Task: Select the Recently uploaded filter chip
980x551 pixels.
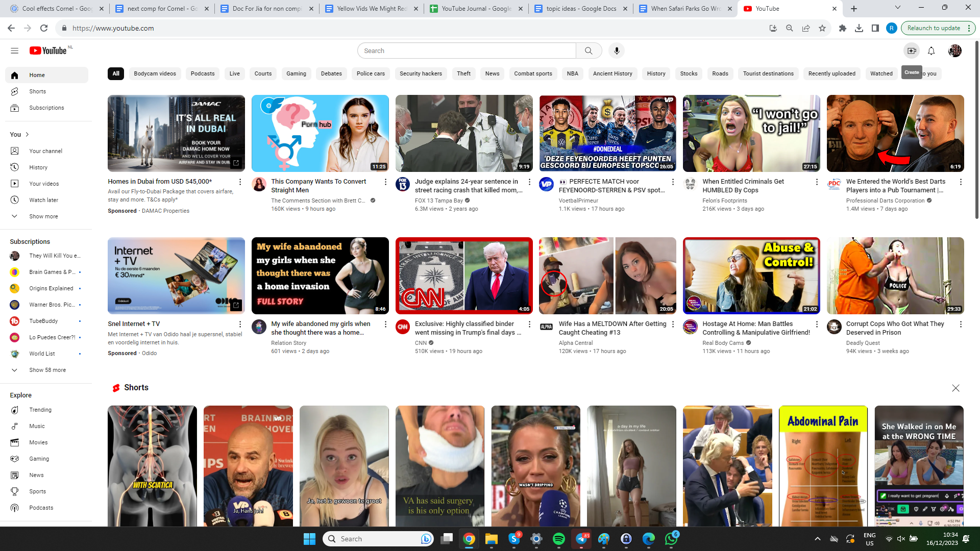Action: pyautogui.click(x=832, y=73)
